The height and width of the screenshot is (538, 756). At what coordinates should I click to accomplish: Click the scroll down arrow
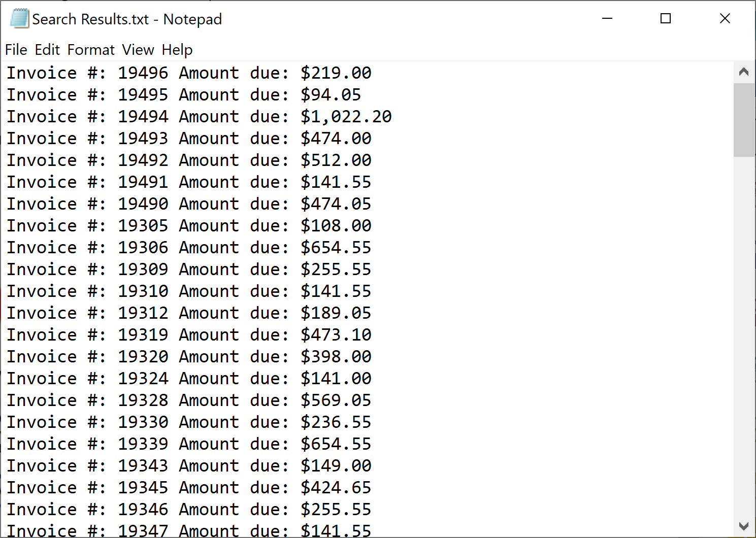pyautogui.click(x=744, y=526)
